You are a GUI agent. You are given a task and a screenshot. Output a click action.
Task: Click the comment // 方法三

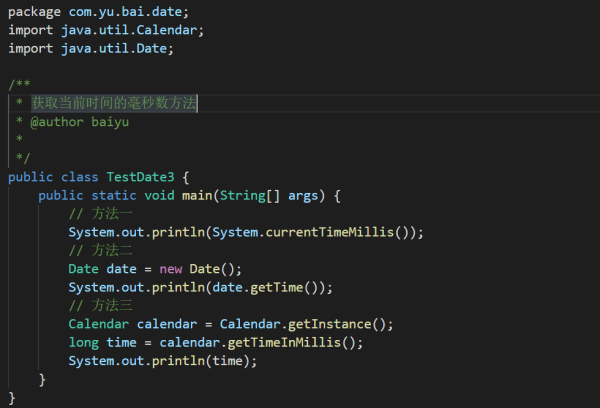point(101,305)
